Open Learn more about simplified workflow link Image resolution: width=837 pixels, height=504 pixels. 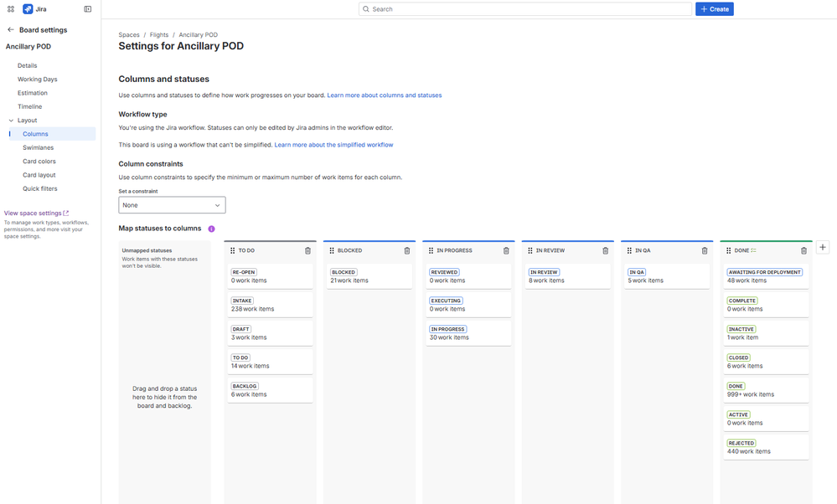pyautogui.click(x=333, y=145)
